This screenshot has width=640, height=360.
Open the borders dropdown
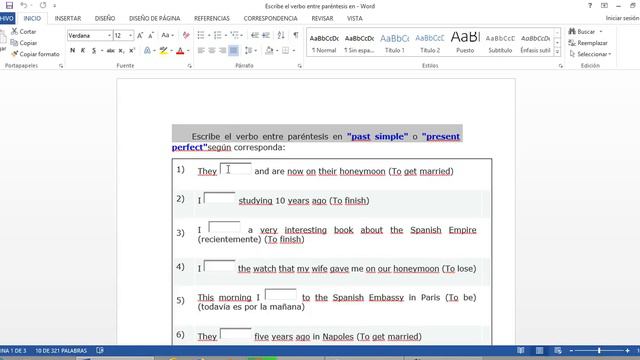point(293,51)
